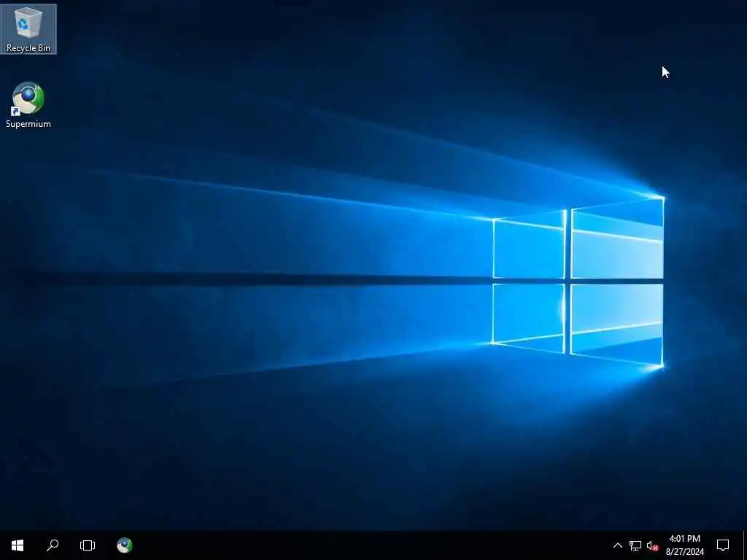Show hidden system tray icons
Viewport: 747px width, 560px height.
(617, 545)
